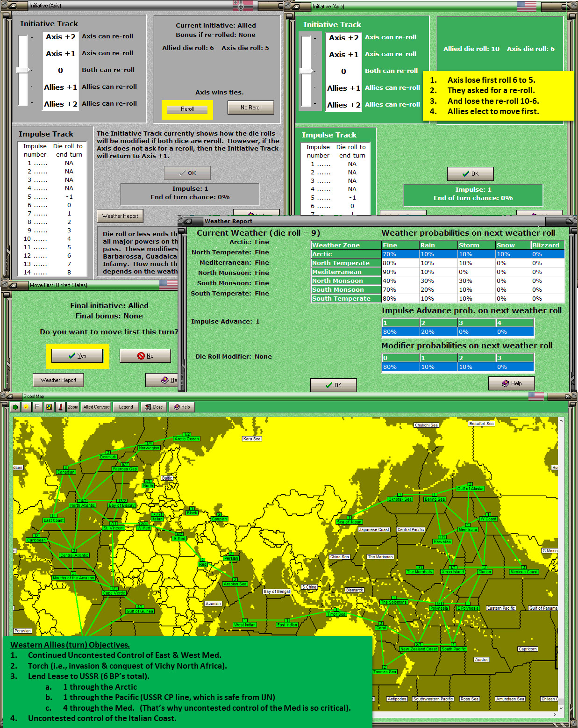
Task: Click Zoom in the Global Map toolbar
Action: pos(73,407)
